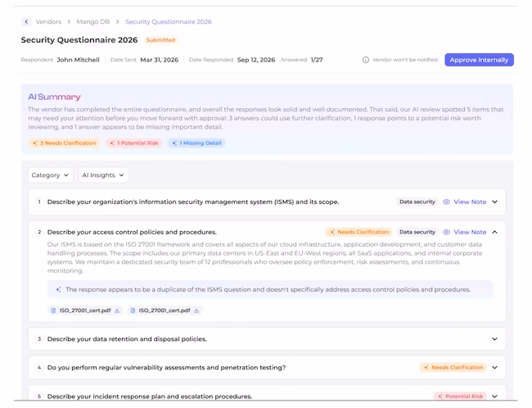This screenshot has width=532, height=408.
Task: Click the Answered 1/27 count
Action: 317,60
